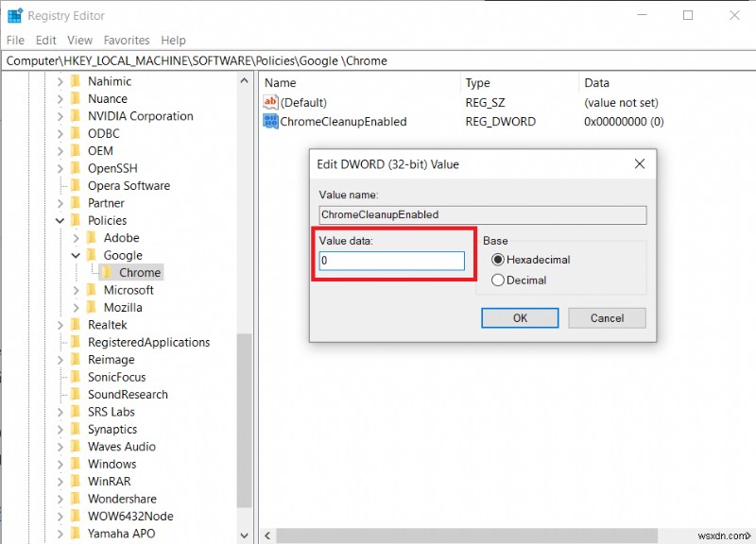Click the OEM folder icon
This screenshot has height=544, width=756.
tap(76, 150)
